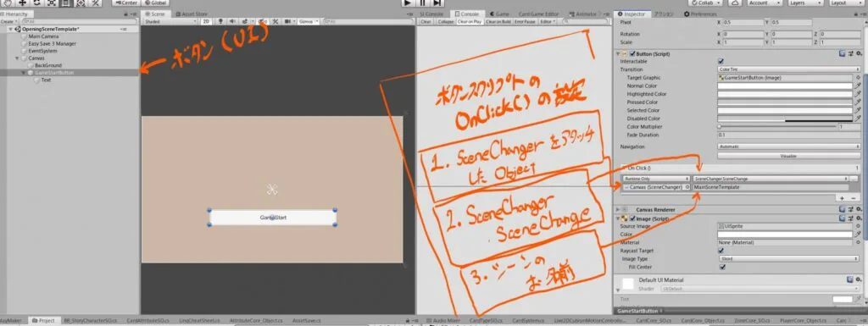Image resolution: width=868 pixels, height=326 pixels.
Task: Toggle scene audio speaker icon
Action: click(x=232, y=21)
